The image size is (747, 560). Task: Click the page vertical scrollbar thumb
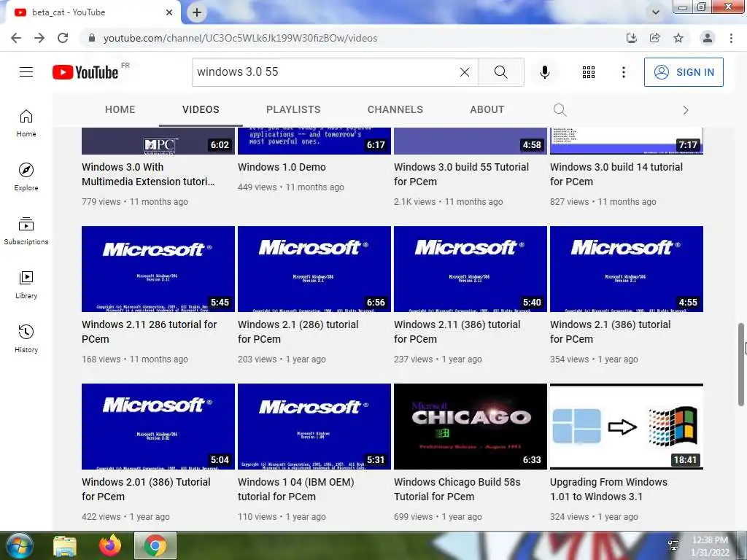point(741,365)
